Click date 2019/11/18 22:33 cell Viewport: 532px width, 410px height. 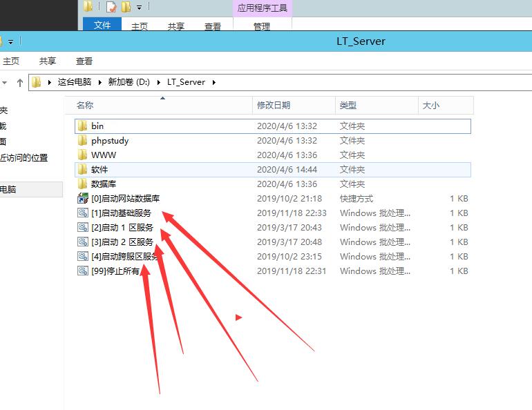pyautogui.click(x=292, y=213)
